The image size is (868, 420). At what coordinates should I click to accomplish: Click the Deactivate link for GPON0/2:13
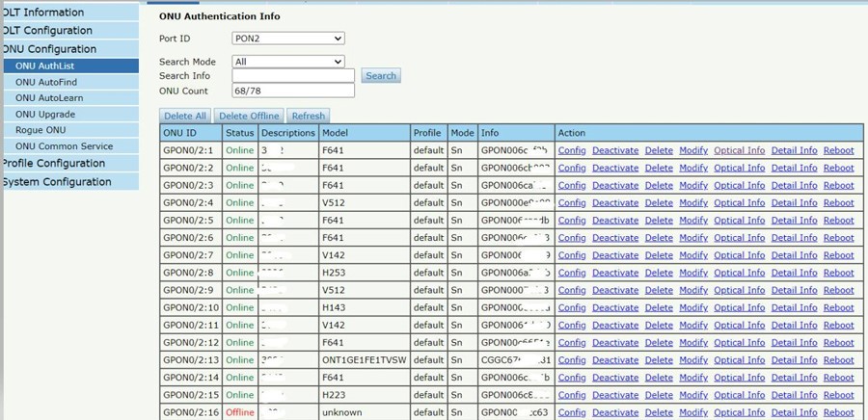tap(615, 360)
